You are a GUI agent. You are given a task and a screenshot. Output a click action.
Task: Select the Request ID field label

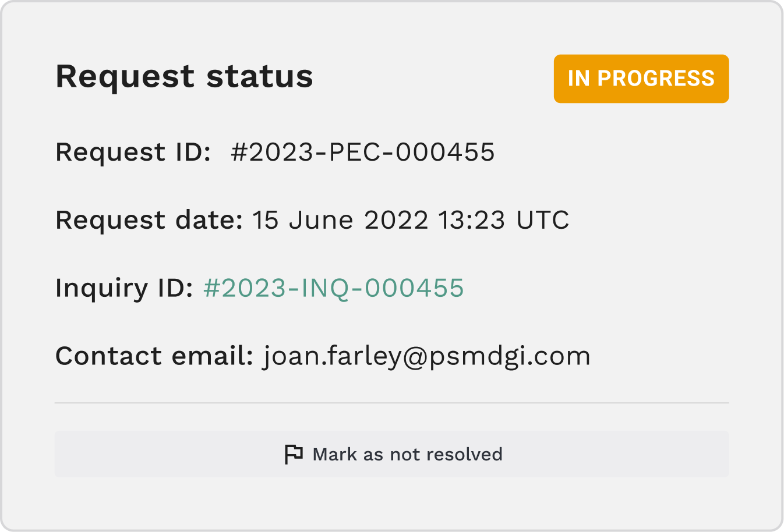[x=133, y=152]
